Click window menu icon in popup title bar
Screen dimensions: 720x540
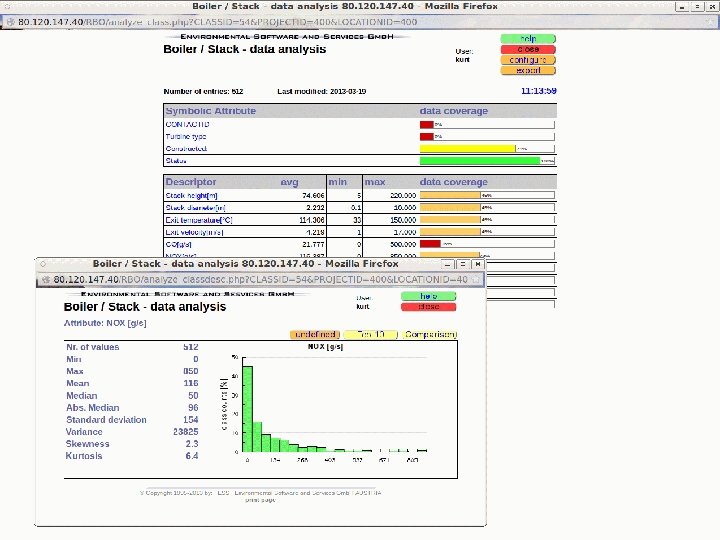coord(43,264)
